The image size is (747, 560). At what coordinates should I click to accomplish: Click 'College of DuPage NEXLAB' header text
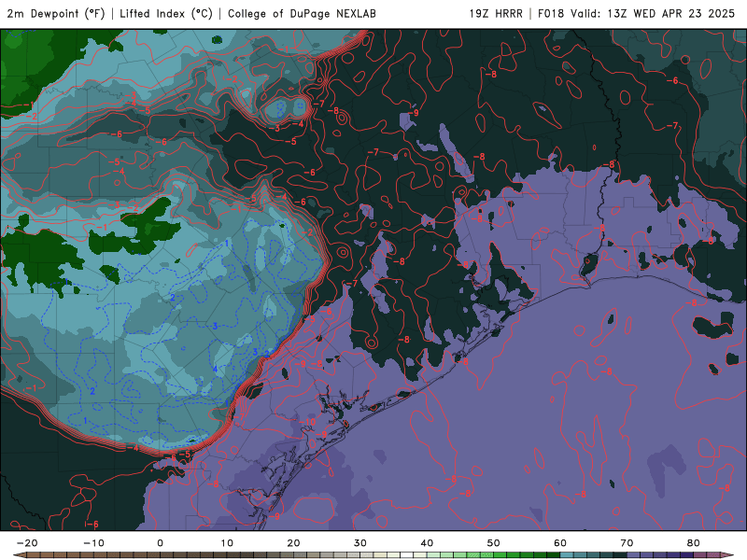302,13
